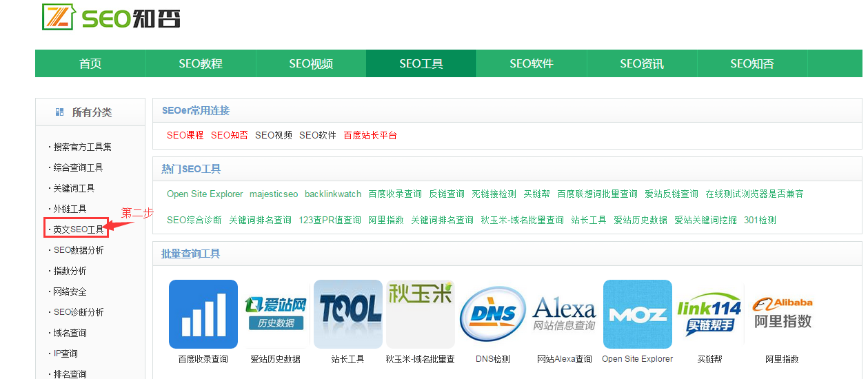Click the 百度收录查询 bar chart icon
This screenshot has width=868, height=379.
203,314
